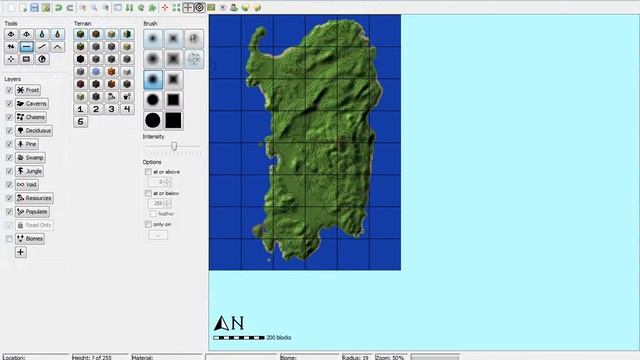Choose the first grass terrain block

pyautogui.click(x=80, y=34)
